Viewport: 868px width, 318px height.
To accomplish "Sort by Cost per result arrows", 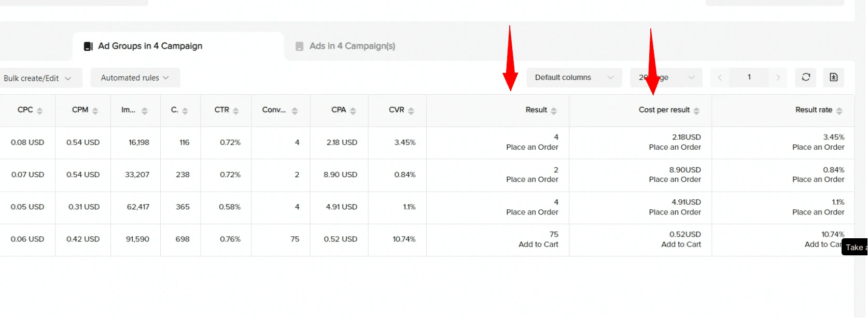I will (x=696, y=110).
